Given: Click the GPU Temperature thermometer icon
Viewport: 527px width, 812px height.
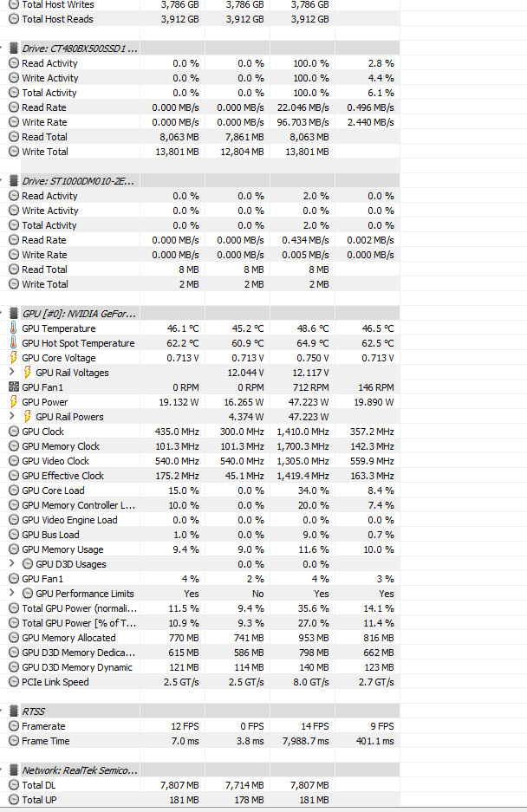Looking at the screenshot, I should pyautogui.click(x=14, y=328).
